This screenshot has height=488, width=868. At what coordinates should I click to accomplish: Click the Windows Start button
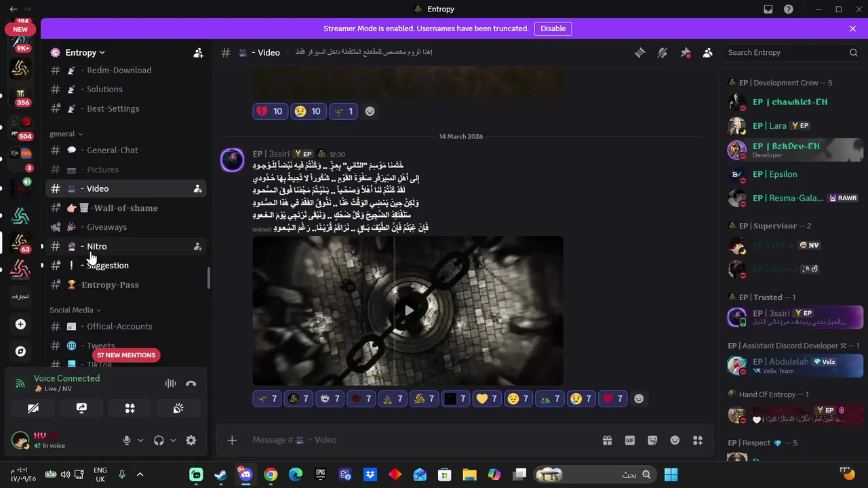(671, 474)
